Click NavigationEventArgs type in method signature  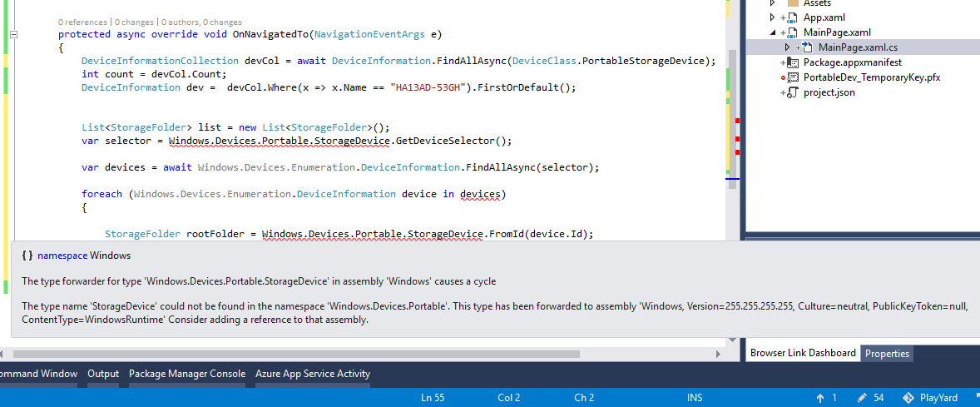pyautogui.click(x=371, y=34)
